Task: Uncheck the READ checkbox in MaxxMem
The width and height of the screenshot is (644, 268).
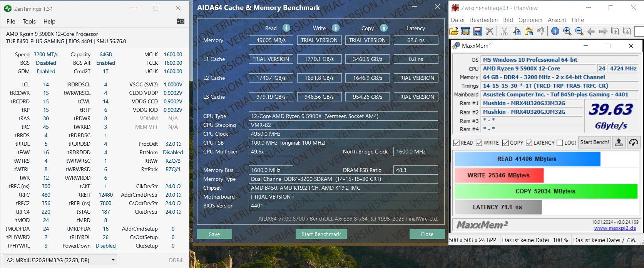Action: tap(456, 143)
